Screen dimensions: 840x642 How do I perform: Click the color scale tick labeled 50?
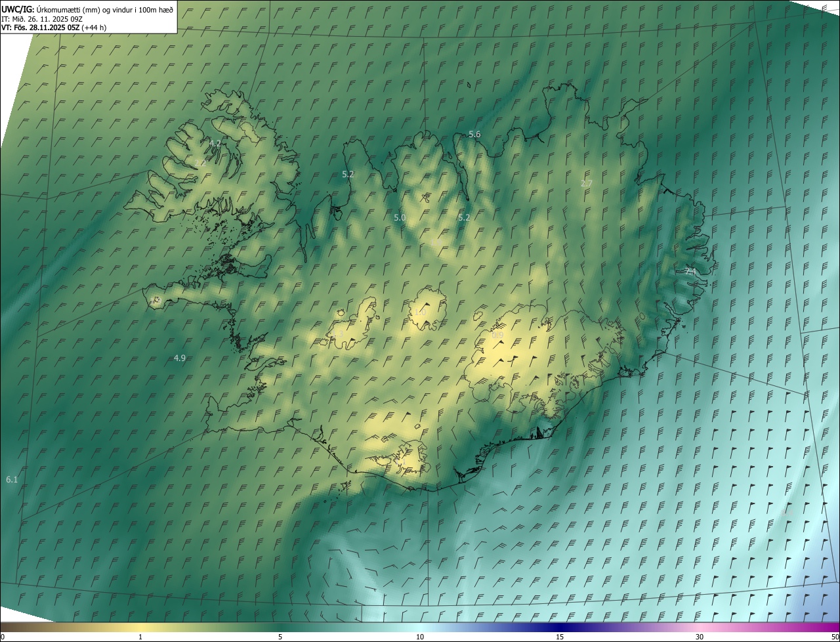835,637
